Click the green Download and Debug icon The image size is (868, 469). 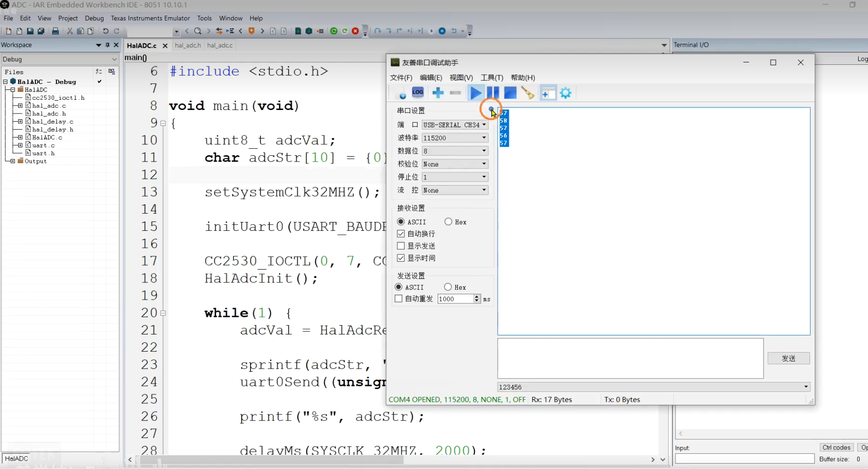(x=334, y=31)
